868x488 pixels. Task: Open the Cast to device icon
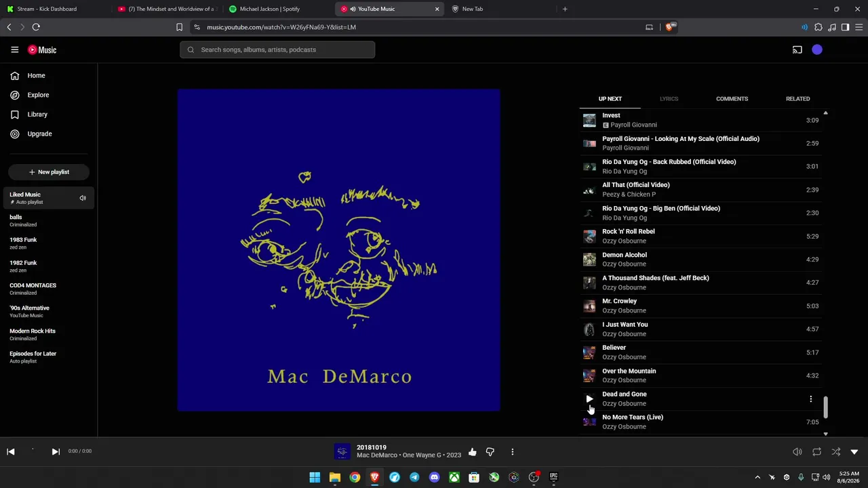click(x=797, y=49)
